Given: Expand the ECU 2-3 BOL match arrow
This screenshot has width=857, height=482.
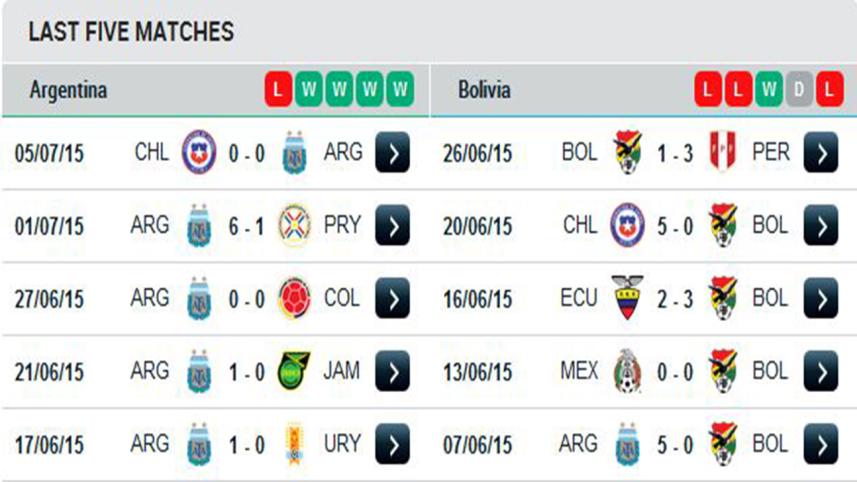Looking at the screenshot, I should [x=820, y=298].
